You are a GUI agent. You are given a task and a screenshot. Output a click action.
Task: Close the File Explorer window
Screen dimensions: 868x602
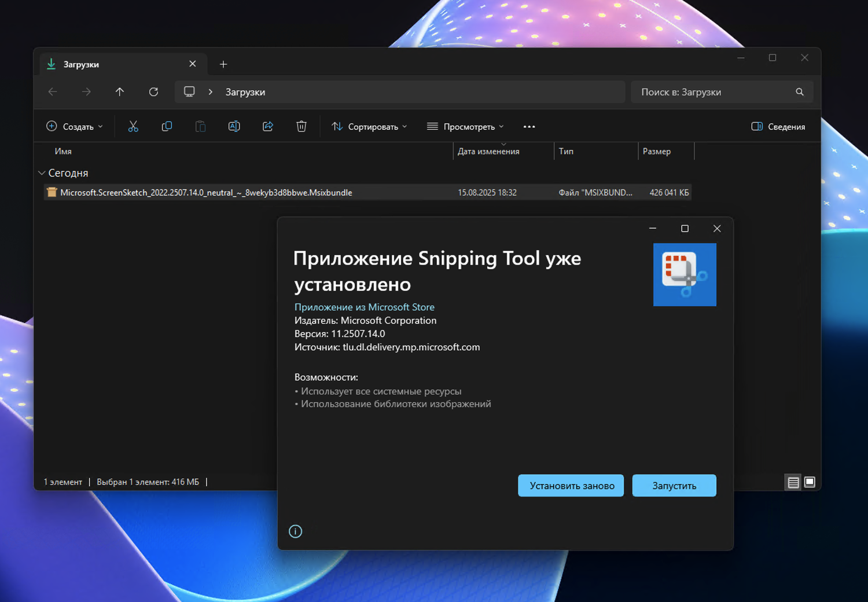click(804, 58)
